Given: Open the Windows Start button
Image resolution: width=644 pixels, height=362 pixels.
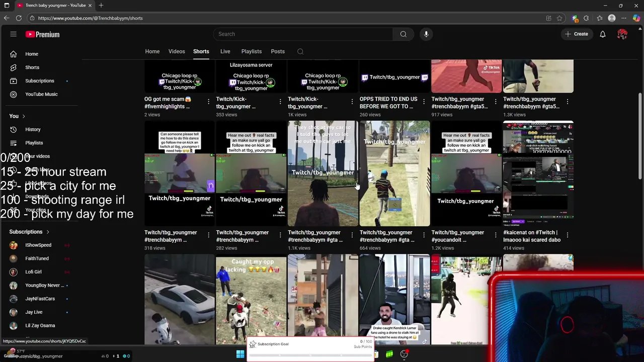Looking at the screenshot, I should point(240,354).
